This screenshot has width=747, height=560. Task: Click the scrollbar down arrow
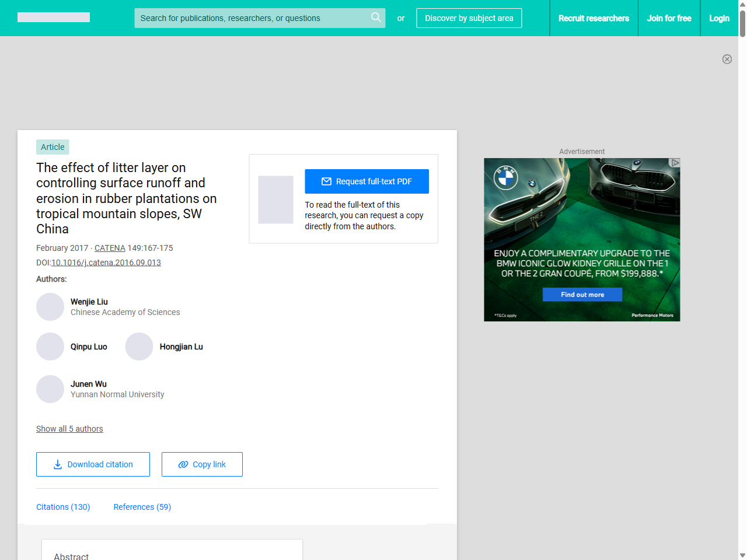(742, 555)
